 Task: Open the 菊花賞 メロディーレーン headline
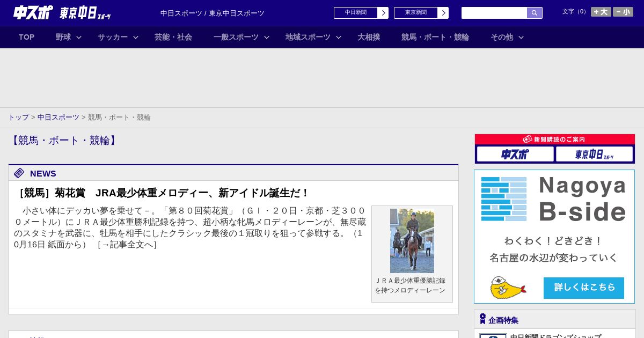pos(163,193)
